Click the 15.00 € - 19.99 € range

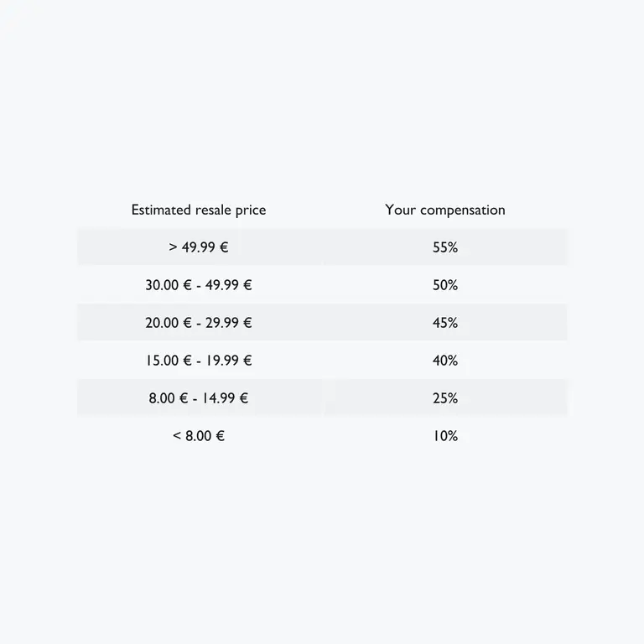pyautogui.click(x=199, y=361)
